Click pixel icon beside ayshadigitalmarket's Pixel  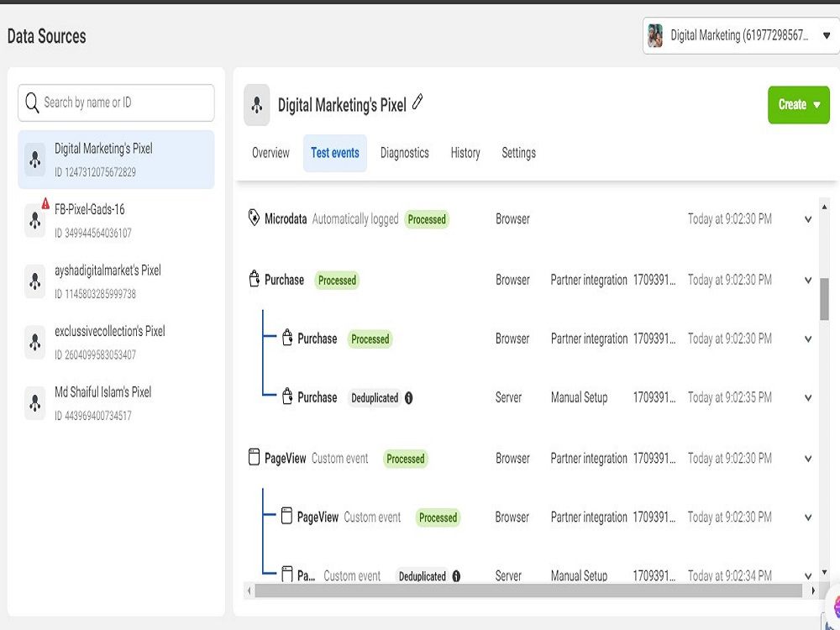point(34,281)
